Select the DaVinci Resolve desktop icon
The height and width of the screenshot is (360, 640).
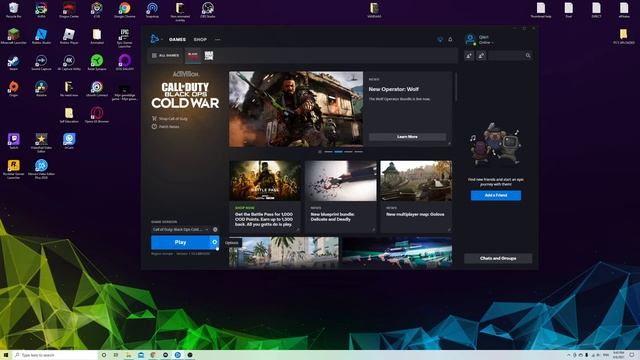pos(41,89)
